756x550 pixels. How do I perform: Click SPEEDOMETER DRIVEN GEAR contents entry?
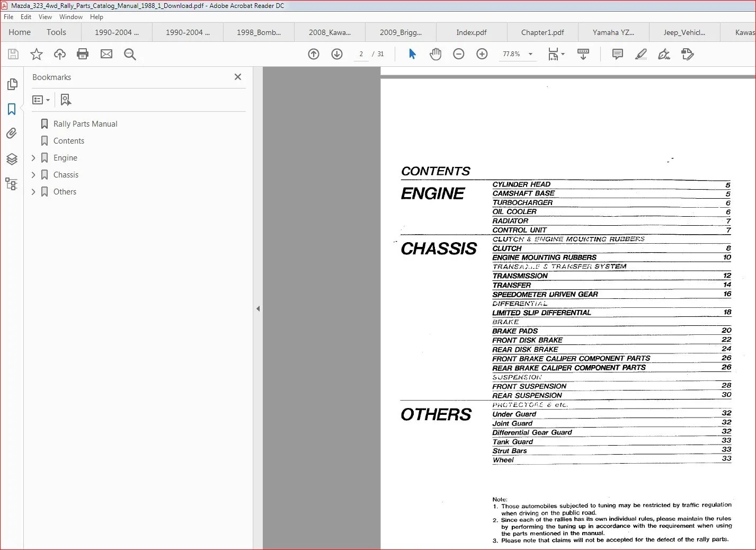point(545,294)
